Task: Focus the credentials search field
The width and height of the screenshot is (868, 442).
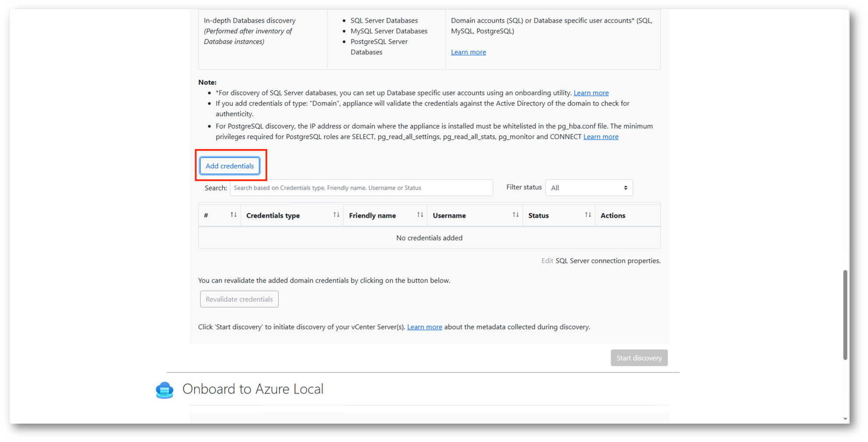Action: 361,188
